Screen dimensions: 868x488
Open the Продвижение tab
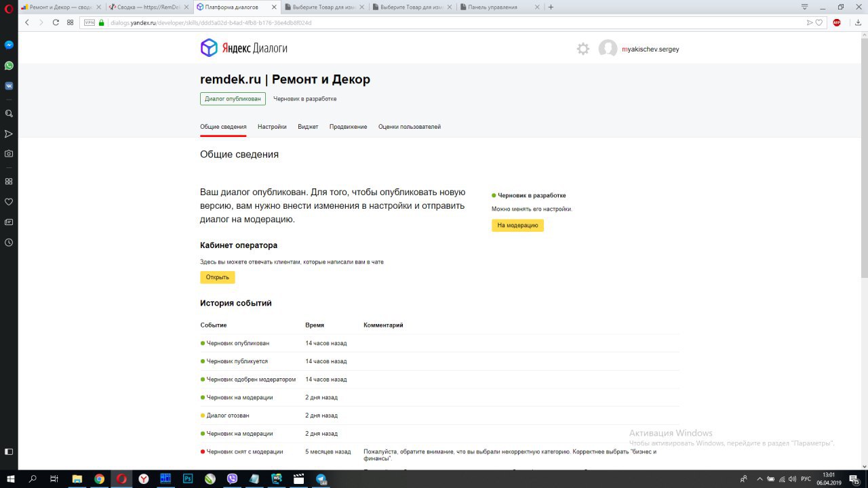(349, 127)
